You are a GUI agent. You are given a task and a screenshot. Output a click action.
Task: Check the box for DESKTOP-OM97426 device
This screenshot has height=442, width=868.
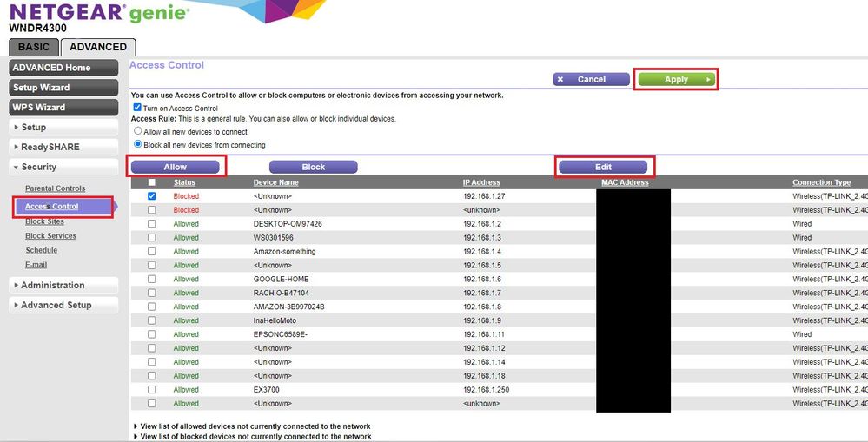tap(152, 224)
